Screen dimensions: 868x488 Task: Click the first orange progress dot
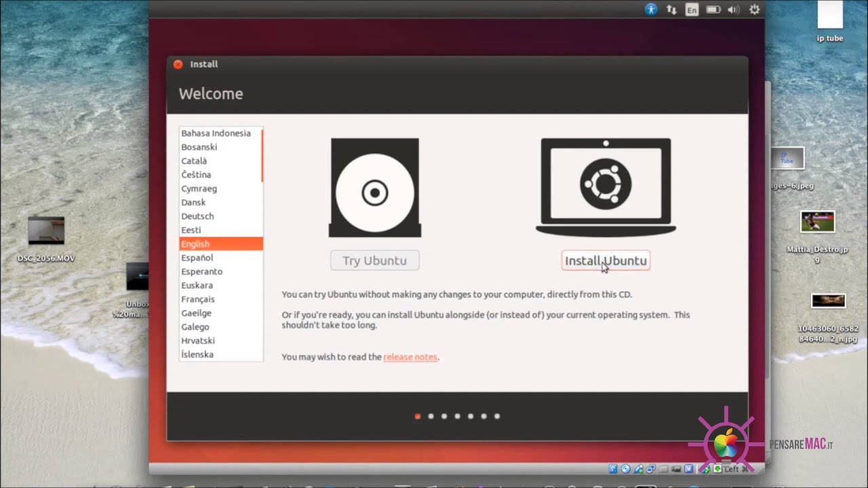[x=418, y=416]
